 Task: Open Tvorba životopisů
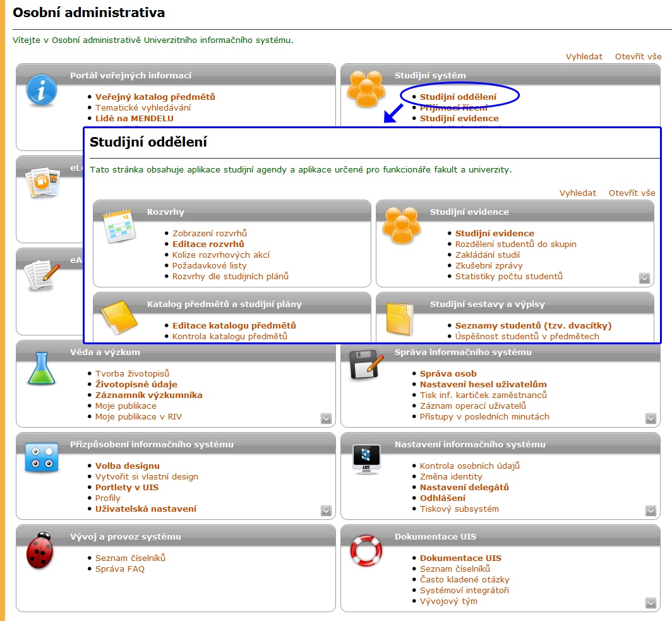132,373
